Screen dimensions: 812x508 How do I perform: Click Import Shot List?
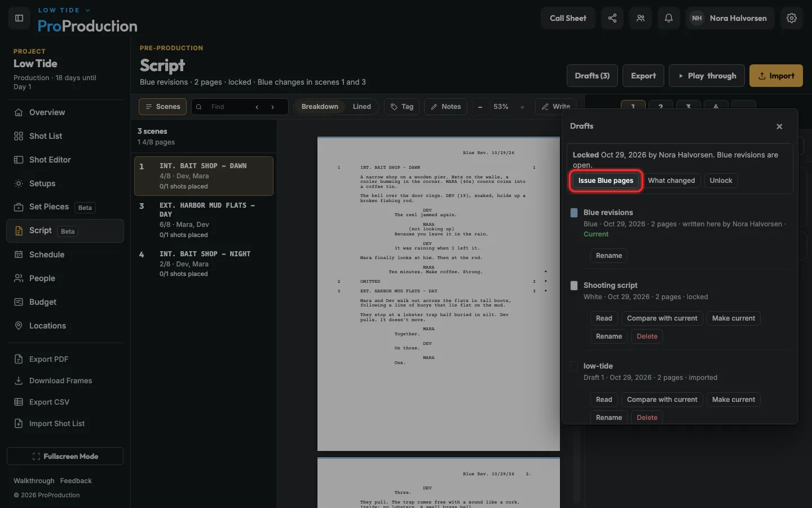coord(65,423)
